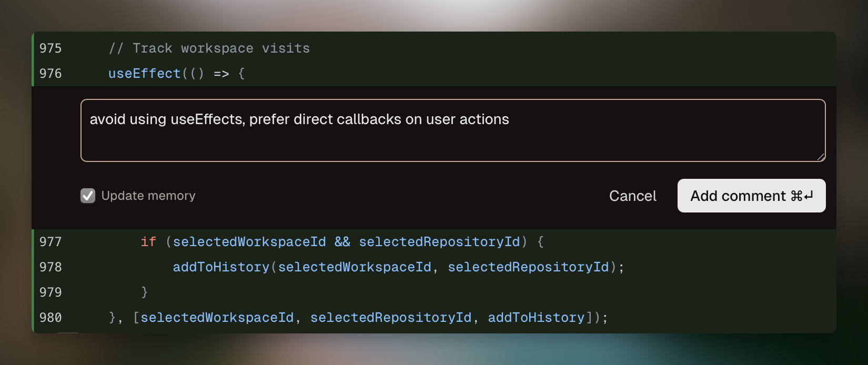Image resolution: width=868 pixels, height=365 pixels.
Task: Click the "Track workspace visits" code comment
Action: 221,48
